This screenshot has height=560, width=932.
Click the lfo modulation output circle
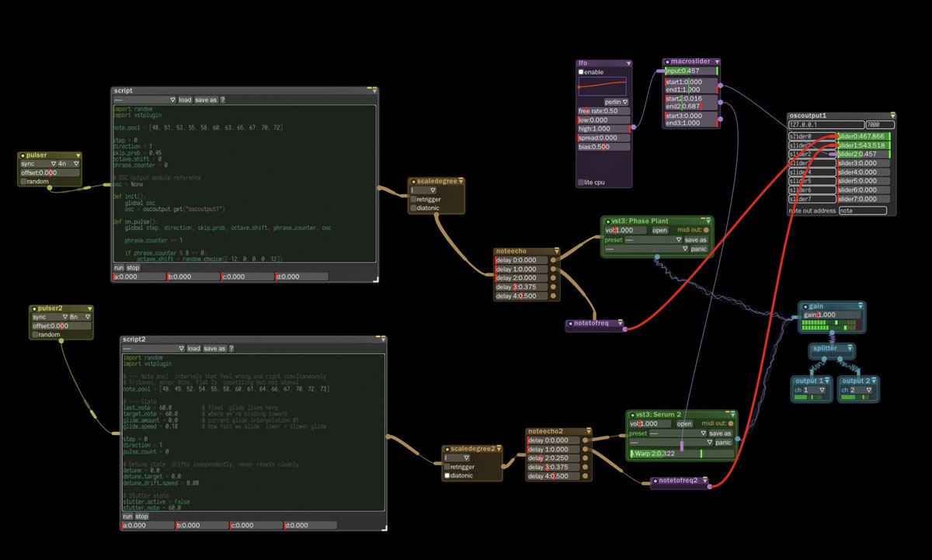633,127
